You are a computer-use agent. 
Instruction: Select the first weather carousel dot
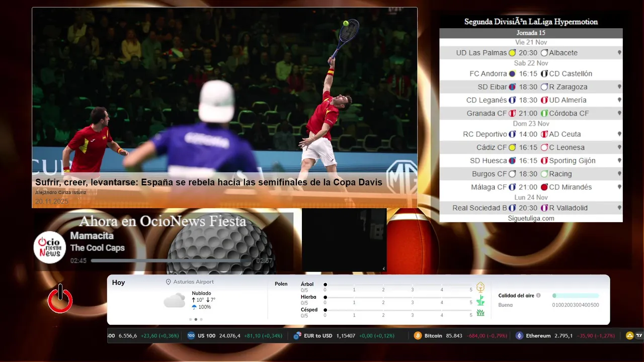190,319
